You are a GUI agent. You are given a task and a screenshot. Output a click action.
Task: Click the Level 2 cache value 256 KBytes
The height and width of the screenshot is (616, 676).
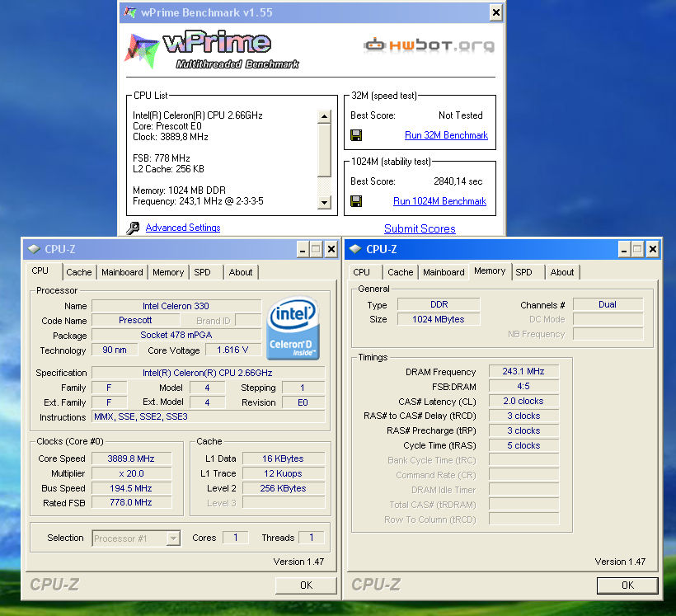[284, 488]
